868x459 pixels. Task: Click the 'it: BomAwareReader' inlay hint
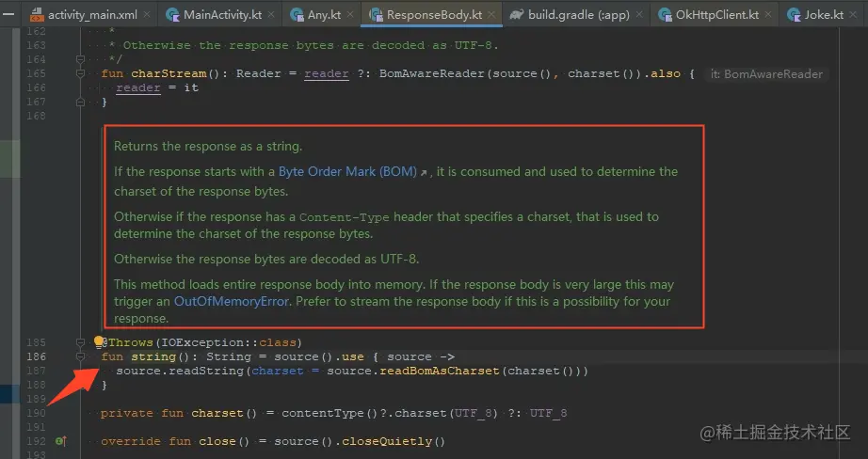pyautogui.click(x=766, y=74)
